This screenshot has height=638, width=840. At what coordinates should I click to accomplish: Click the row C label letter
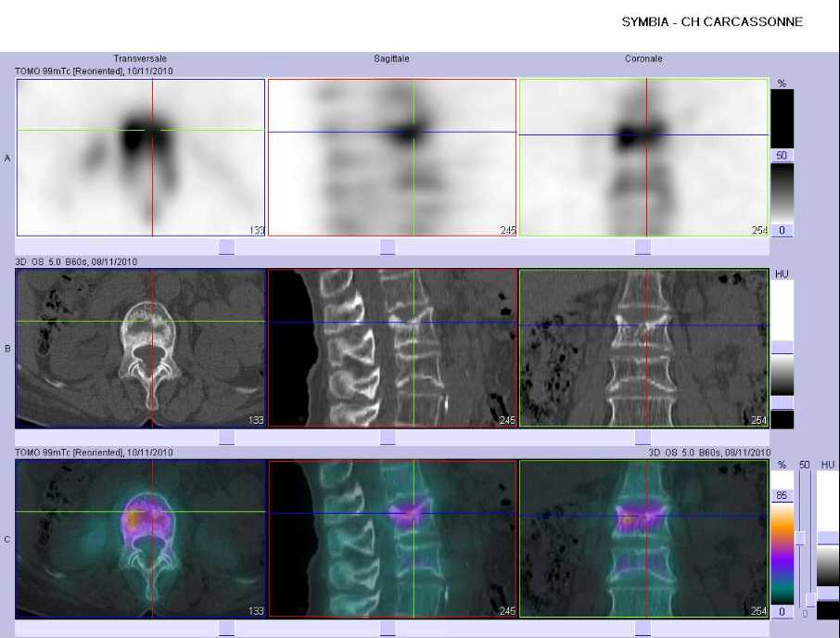7,539
